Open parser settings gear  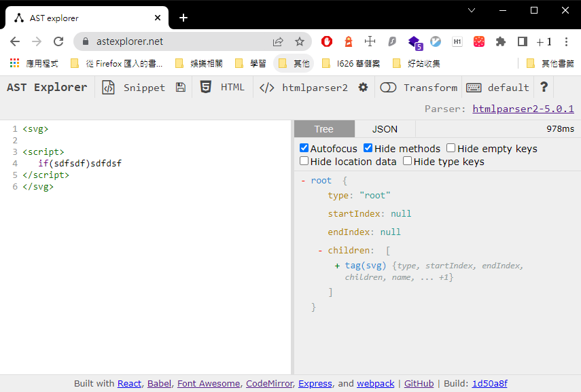pyautogui.click(x=363, y=88)
